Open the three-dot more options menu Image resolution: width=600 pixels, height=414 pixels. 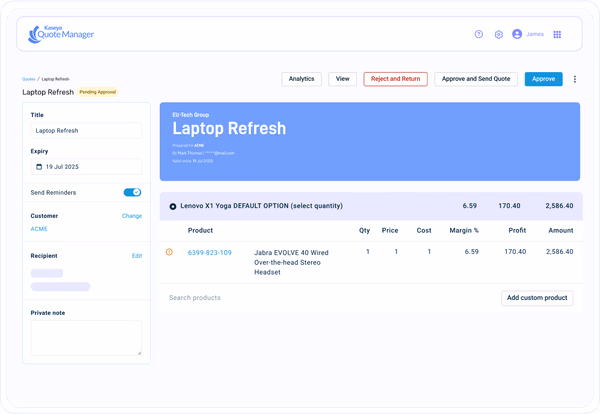pyautogui.click(x=575, y=79)
